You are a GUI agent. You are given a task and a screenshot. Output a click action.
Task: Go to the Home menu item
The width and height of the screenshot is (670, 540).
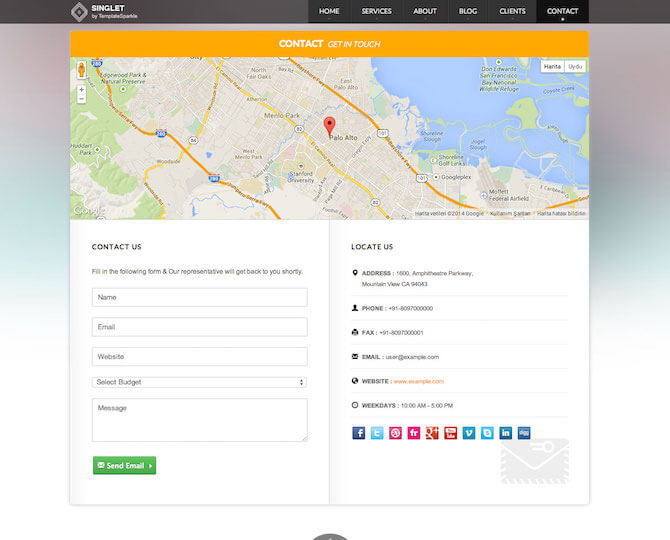pos(329,12)
